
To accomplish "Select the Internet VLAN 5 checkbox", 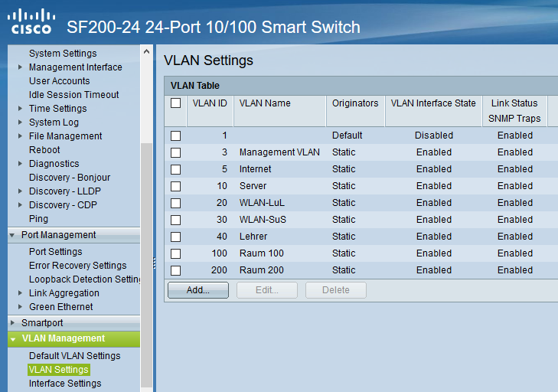I will [x=175, y=169].
